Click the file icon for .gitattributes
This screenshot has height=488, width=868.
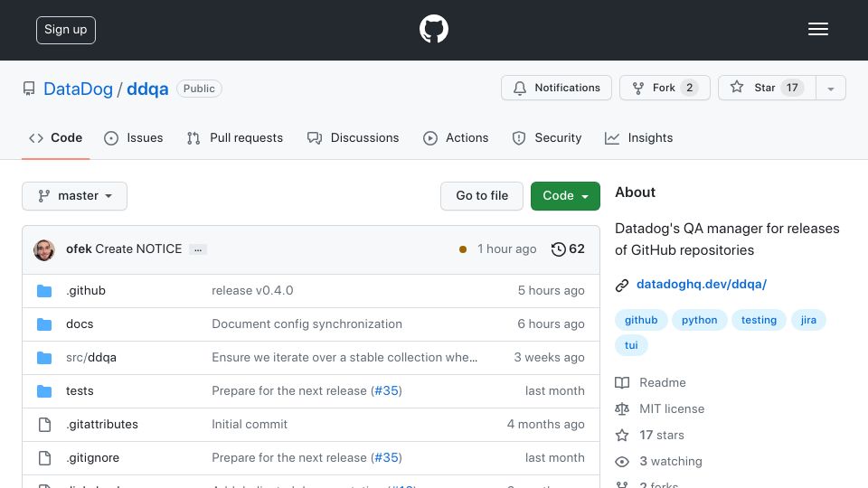(x=44, y=425)
